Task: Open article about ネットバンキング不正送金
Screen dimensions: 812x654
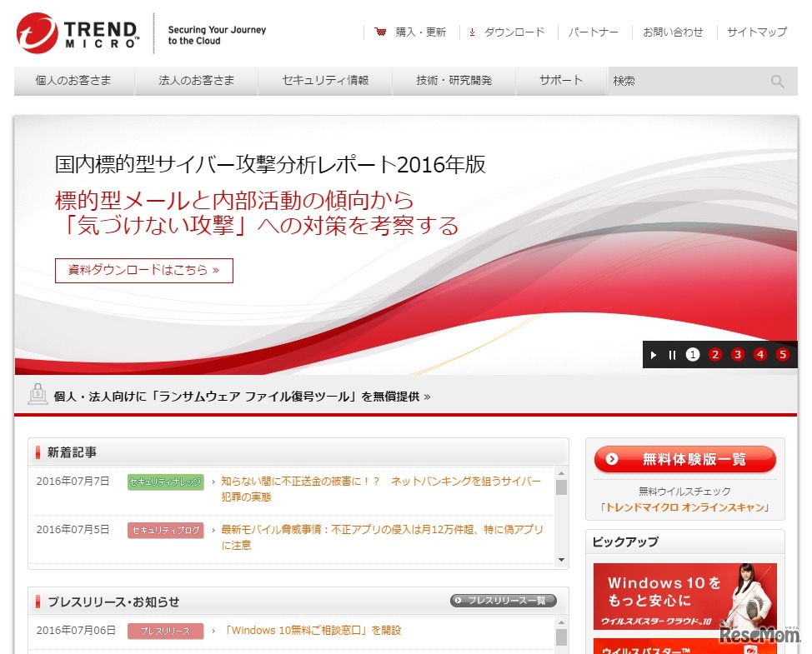Action: (x=381, y=489)
